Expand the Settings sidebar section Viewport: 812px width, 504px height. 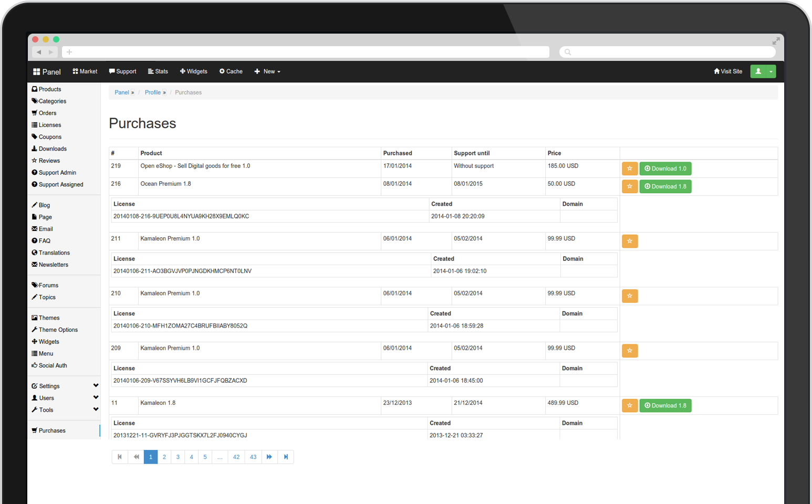point(96,386)
